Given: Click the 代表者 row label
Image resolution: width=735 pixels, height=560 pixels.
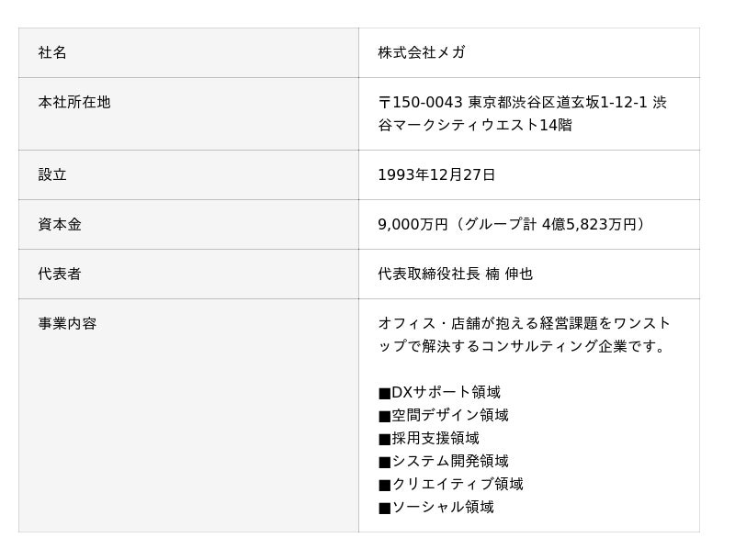Looking at the screenshot, I should click(60, 274).
